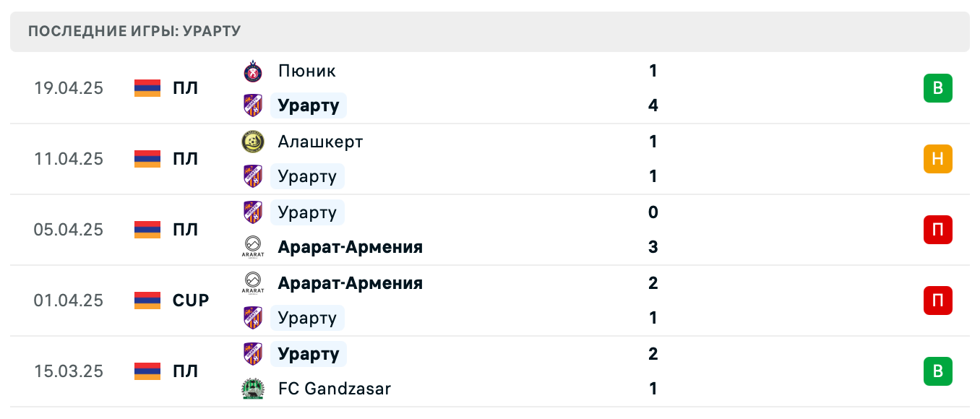
Task: Expand the 19.04.25 match details
Action: tap(506, 88)
